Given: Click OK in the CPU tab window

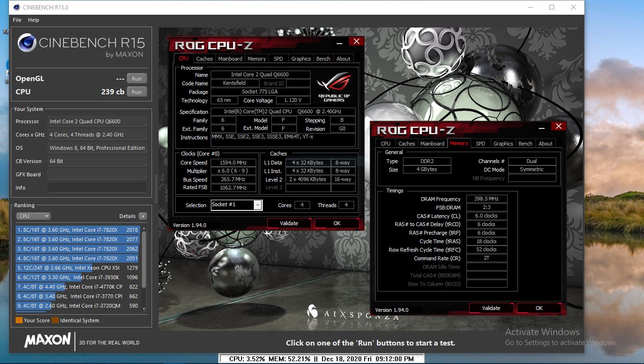Looking at the screenshot, I should pos(337,223).
